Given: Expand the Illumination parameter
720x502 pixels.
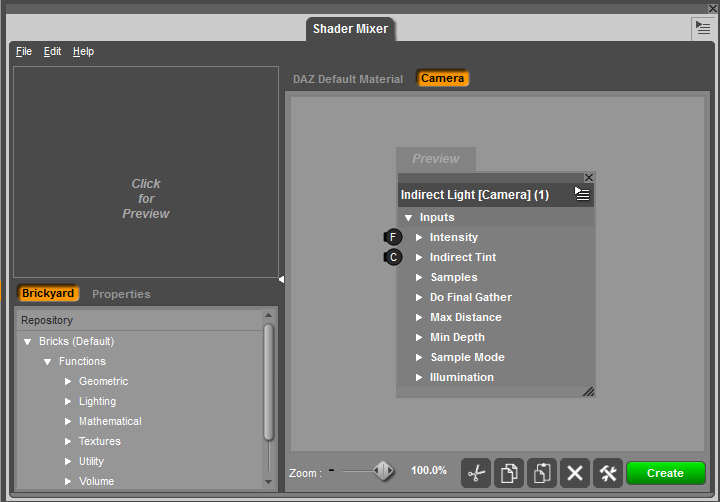Looking at the screenshot, I should (x=419, y=378).
